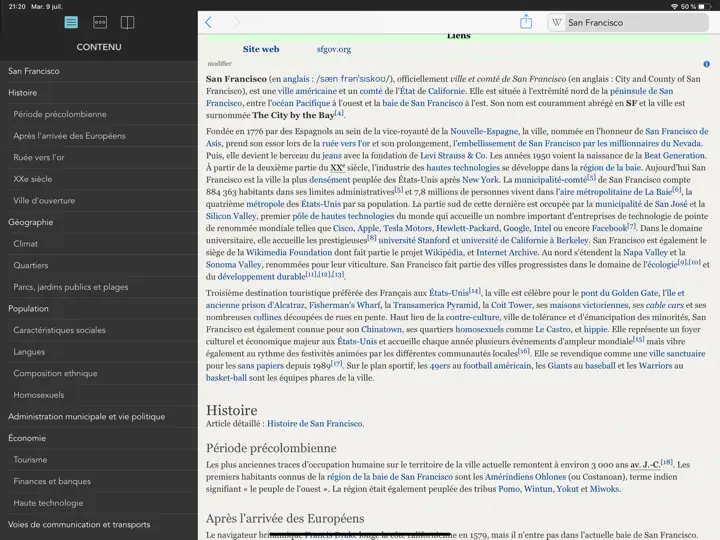Select the table of contents list icon

(x=71, y=22)
